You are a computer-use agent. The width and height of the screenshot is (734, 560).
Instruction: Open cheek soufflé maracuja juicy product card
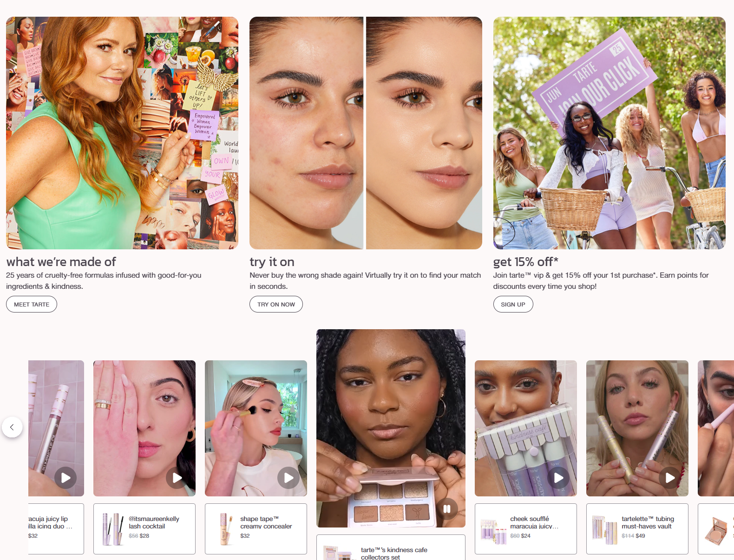(x=526, y=528)
